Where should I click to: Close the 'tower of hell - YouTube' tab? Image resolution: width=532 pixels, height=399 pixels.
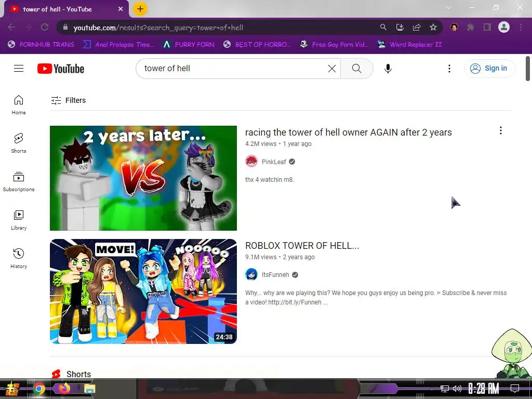point(121,9)
